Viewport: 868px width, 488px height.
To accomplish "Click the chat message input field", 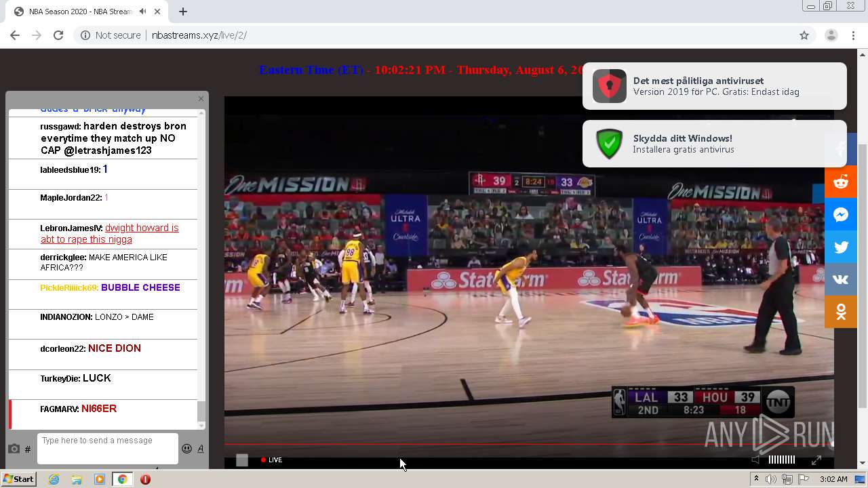I will 108,449.
